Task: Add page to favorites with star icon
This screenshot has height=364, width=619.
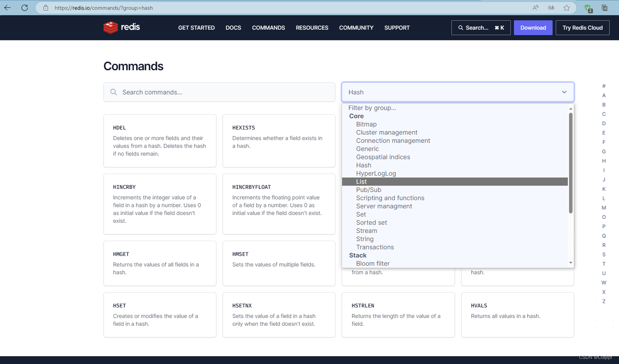Action: pyautogui.click(x=567, y=8)
